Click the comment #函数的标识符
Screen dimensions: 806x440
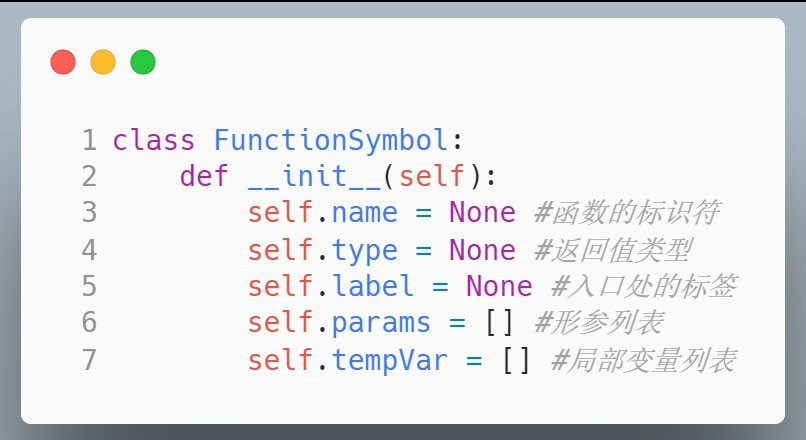[627, 212]
